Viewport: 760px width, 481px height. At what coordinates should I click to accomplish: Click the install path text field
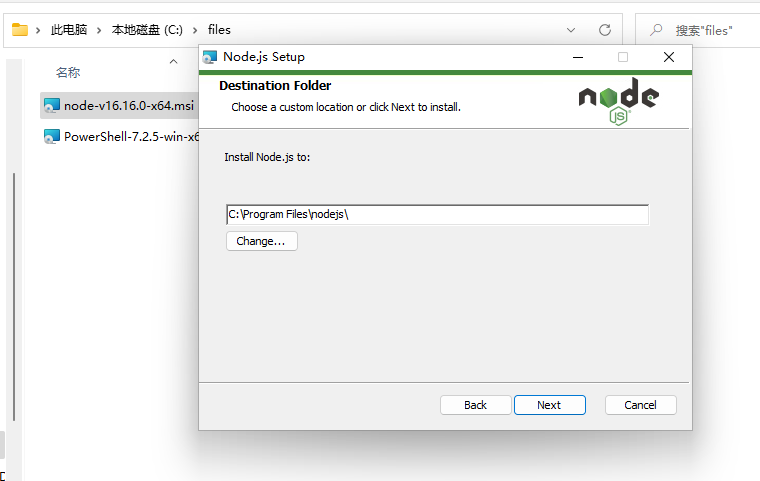tap(437, 214)
